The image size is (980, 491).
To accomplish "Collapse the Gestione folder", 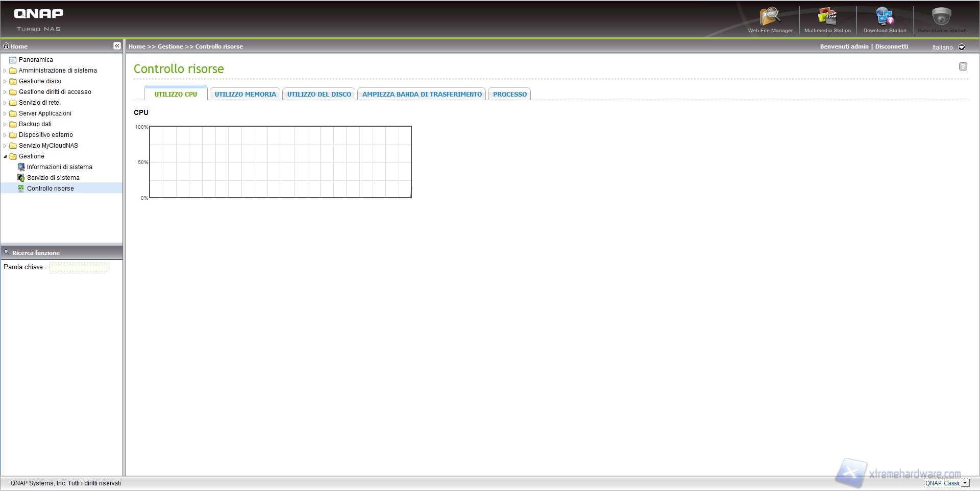I will tap(5, 156).
